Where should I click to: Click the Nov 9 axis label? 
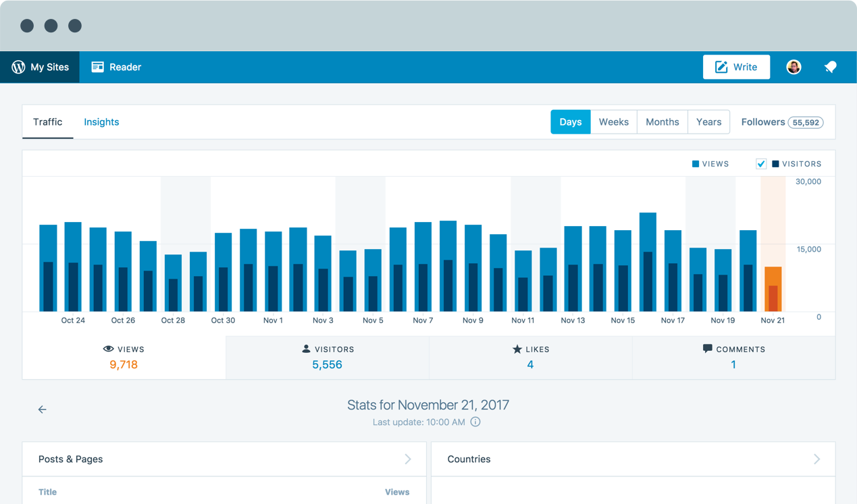473,320
